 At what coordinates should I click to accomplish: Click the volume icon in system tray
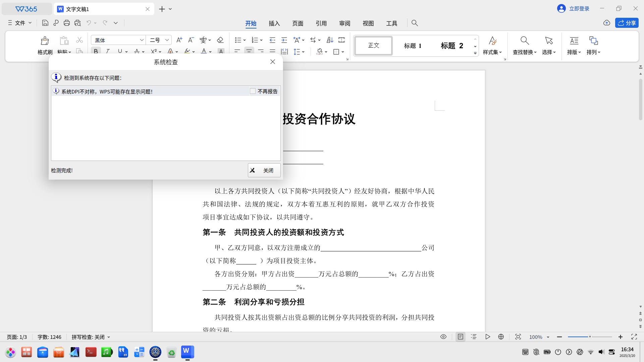coord(601,352)
